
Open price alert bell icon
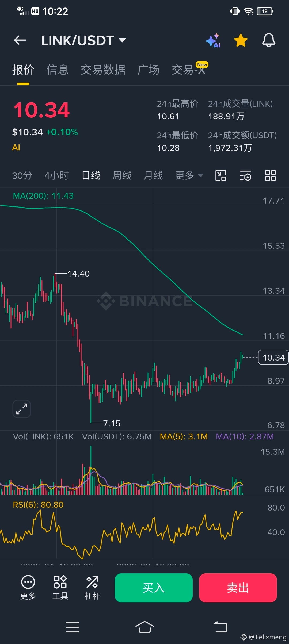pos(269,40)
